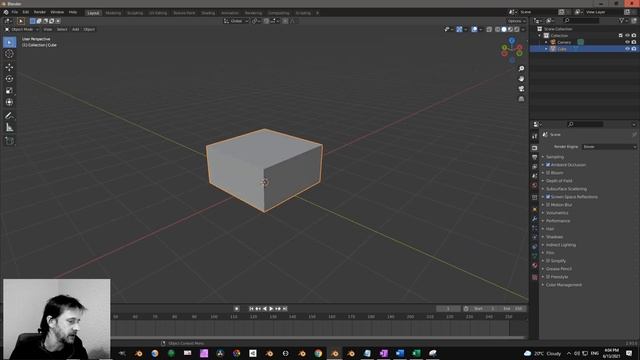Open the Global transform orientation dropdown
This screenshot has height=360, width=640.
tap(236, 21)
